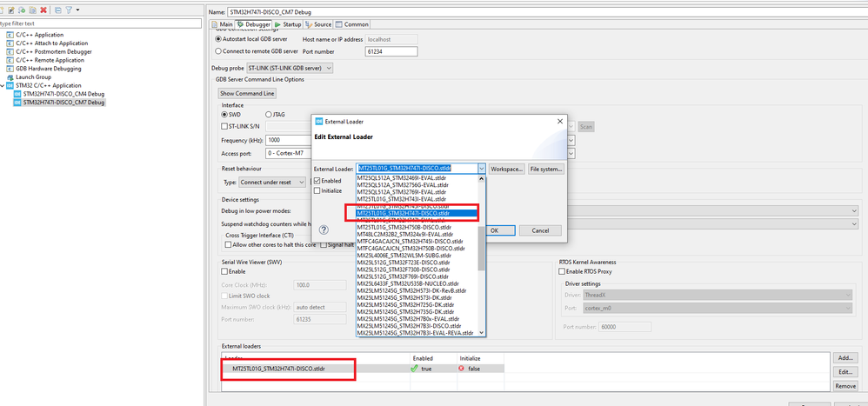The image size is (868, 406).
Task: Select the JTAG interface radio button
Action: pos(269,115)
